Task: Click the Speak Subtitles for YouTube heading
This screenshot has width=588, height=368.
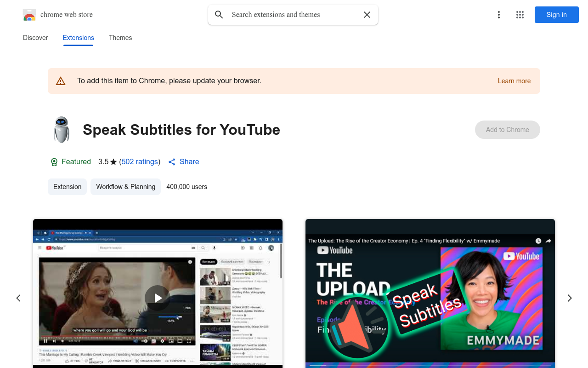Action: click(181, 130)
